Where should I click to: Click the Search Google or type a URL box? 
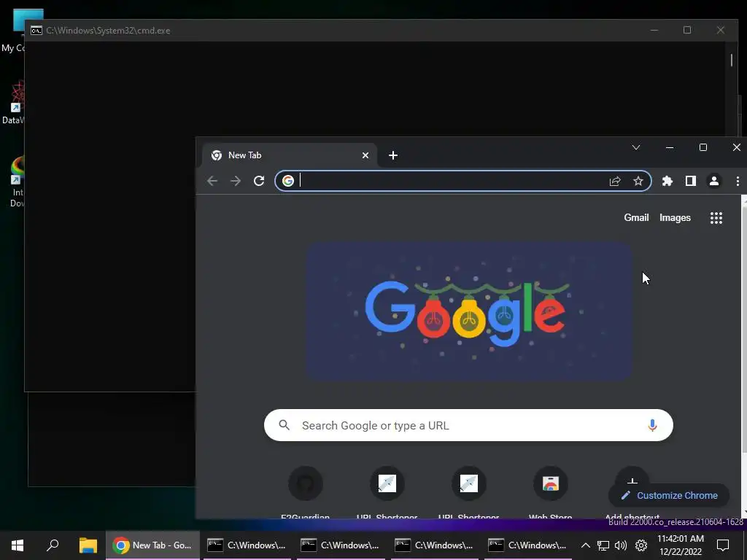(469, 425)
